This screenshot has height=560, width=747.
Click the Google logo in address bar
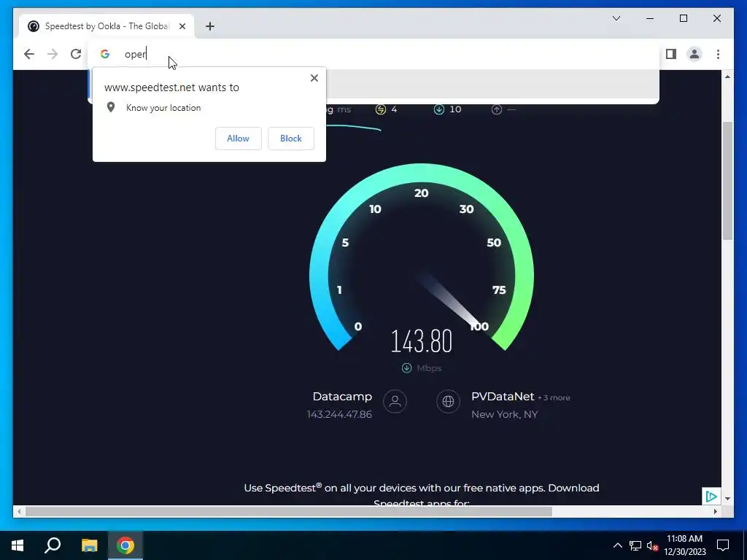105,54
